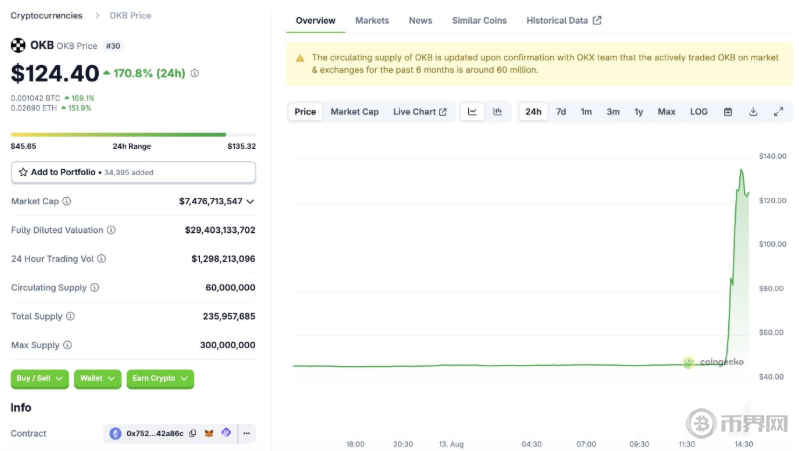Open the Buy / Sell dropdown
This screenshot has width=799, height=451.
point(40,379)
